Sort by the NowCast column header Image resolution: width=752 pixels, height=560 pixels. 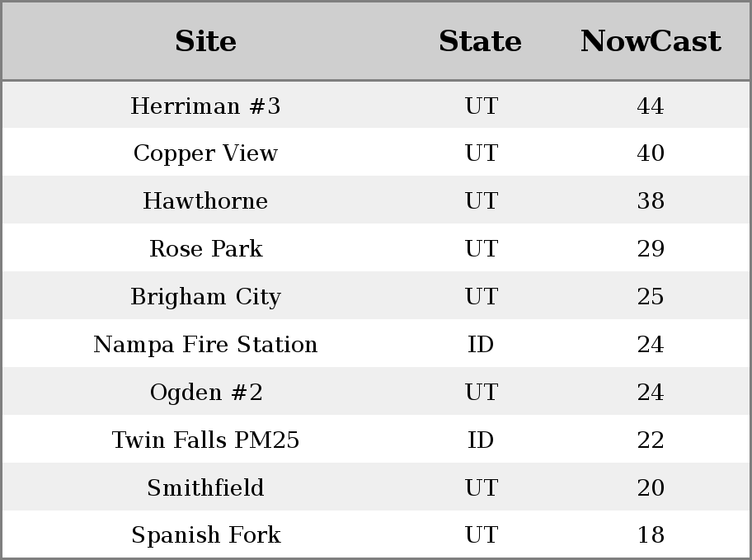(651, 41)
